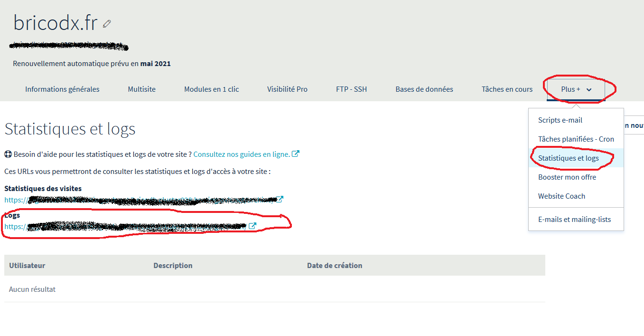Screen dimensions: 644x336
Task: Click external-link icon after the guides en ligne link
Action: 296,154
